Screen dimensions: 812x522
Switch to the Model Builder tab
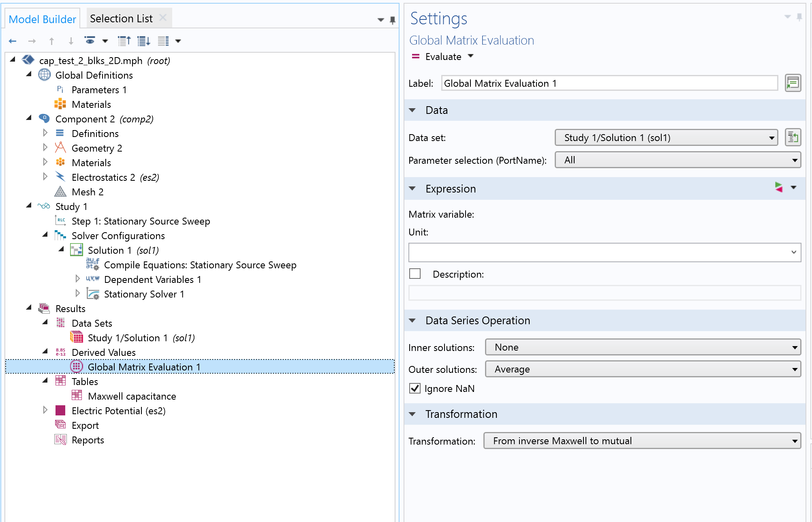point(42,19)
